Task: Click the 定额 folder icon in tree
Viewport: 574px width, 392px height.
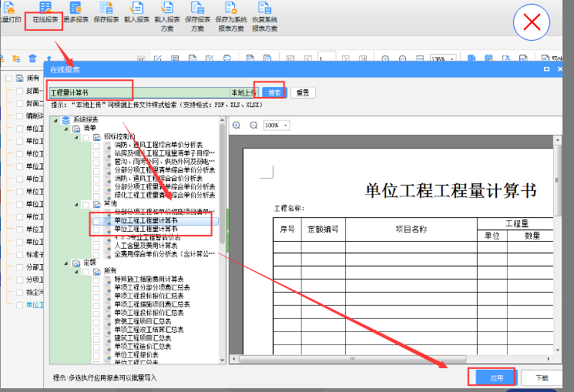Action: (x=76, y=263)
